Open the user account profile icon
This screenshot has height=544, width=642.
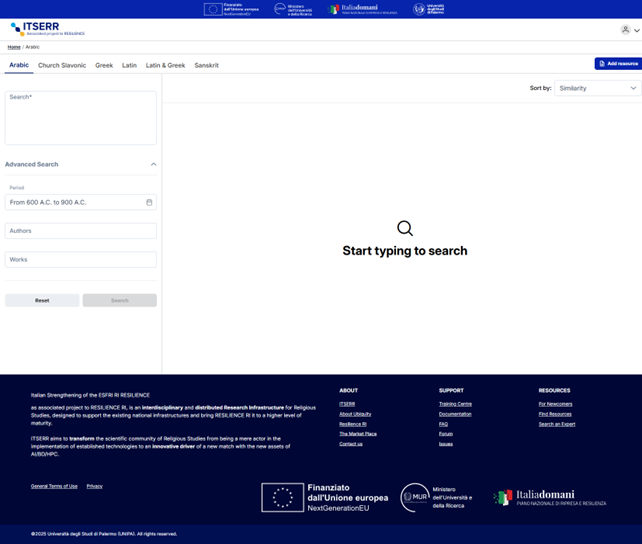pyautogui.click(x=626, y=30)
